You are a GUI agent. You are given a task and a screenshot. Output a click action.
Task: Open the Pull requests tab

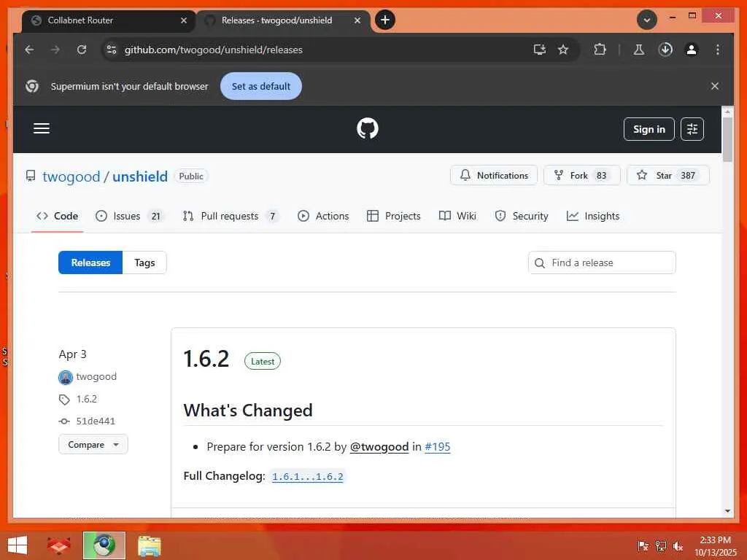(231, 216)
